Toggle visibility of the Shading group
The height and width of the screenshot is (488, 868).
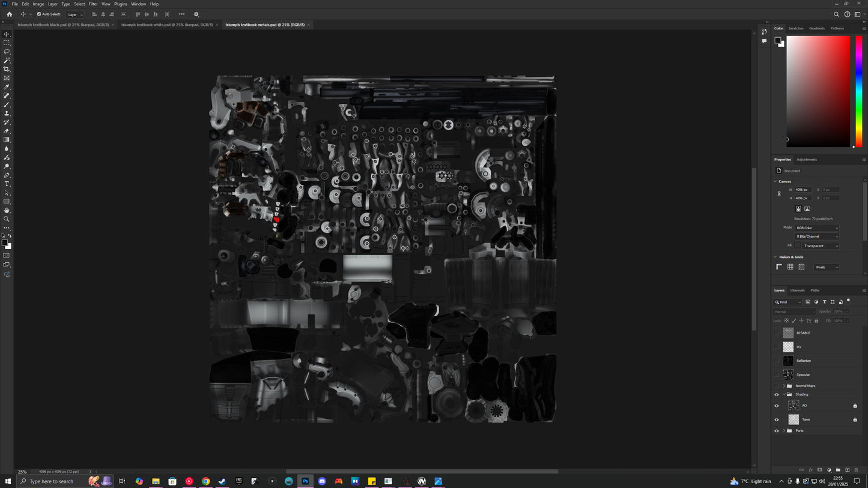click(x=777, y=394)
